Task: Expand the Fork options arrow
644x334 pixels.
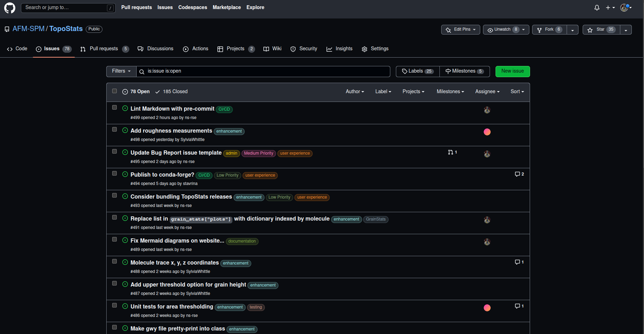Action: (573, 30)
